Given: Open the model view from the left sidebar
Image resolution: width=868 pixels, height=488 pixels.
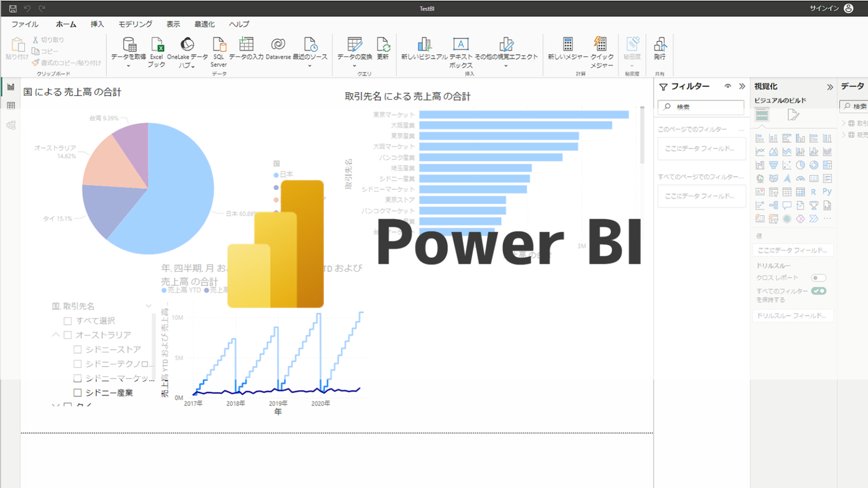Looking at the screenshot, I should pos(10,125).
